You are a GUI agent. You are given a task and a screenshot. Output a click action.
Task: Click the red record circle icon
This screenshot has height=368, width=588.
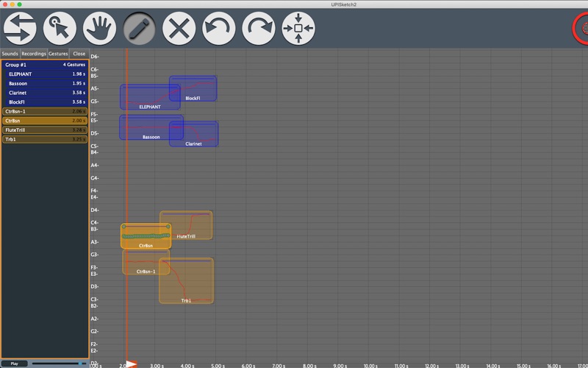pos(581,28)
